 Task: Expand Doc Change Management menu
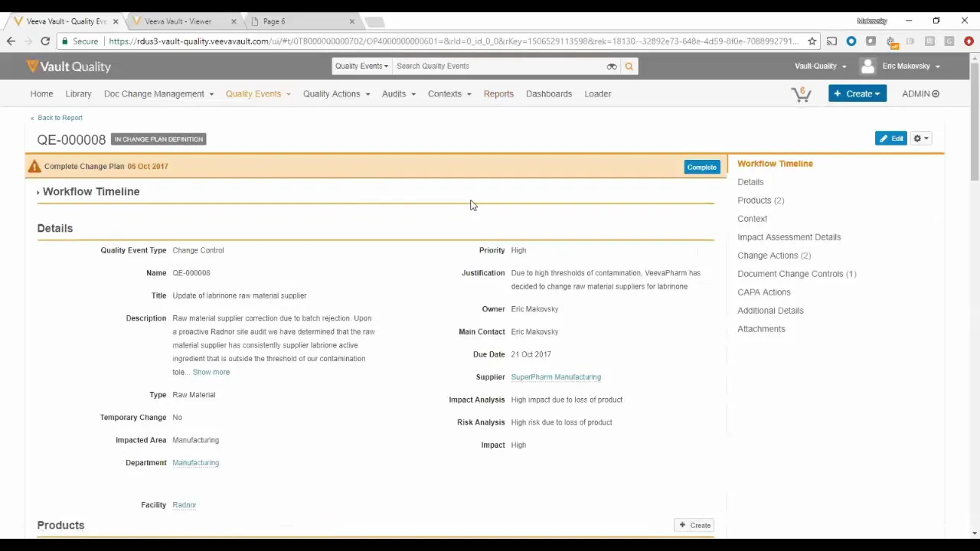(159, 94)
